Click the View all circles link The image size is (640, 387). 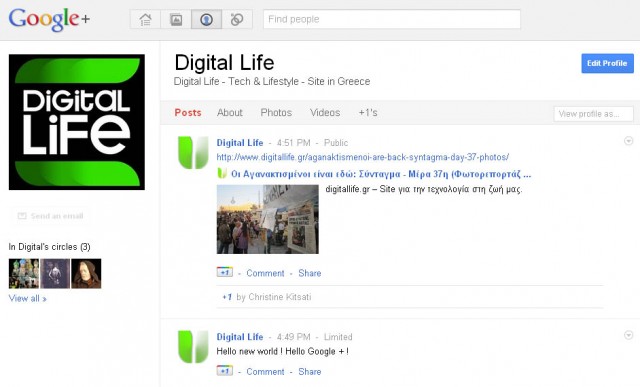(27, 298)
